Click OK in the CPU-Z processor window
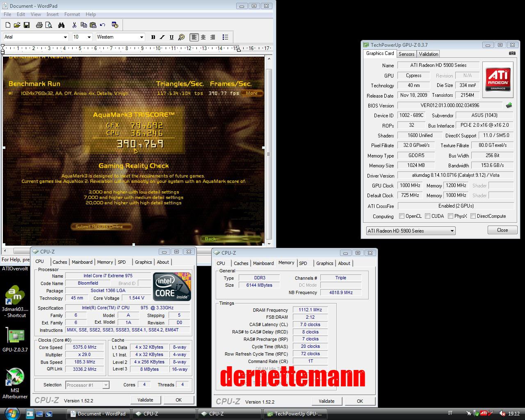Screen dimensions: 525x420 click(x=179, y=400)
